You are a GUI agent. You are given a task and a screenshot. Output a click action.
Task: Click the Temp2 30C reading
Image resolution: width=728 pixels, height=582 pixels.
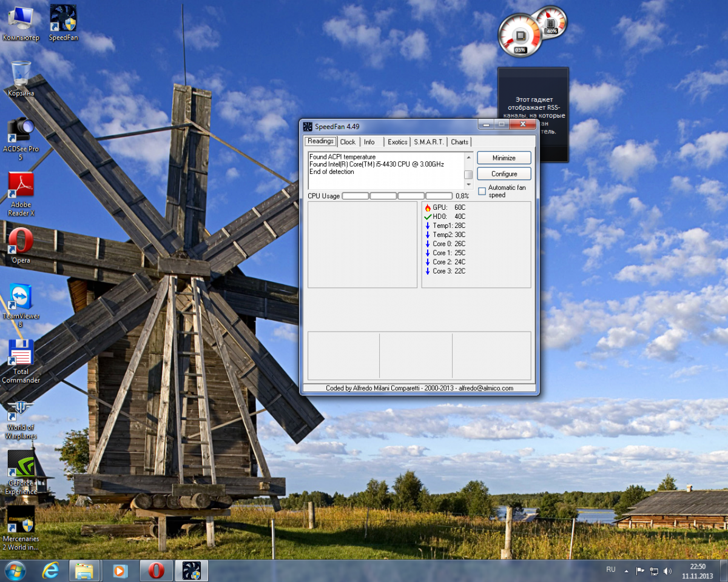(x=449, y=235)
